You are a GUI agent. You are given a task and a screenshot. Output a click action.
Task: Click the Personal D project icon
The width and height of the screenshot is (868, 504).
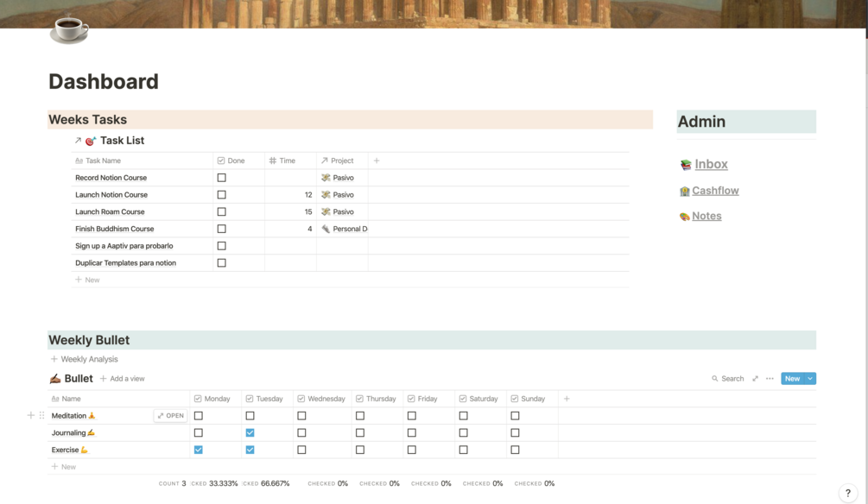326,229
